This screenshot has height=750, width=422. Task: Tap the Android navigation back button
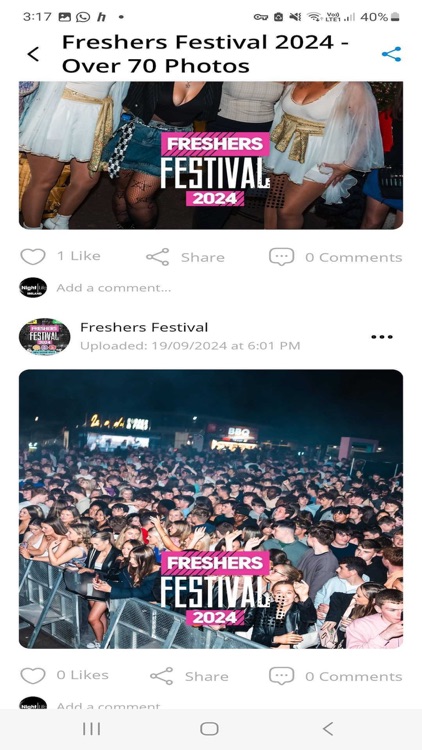tap(328, 728)
